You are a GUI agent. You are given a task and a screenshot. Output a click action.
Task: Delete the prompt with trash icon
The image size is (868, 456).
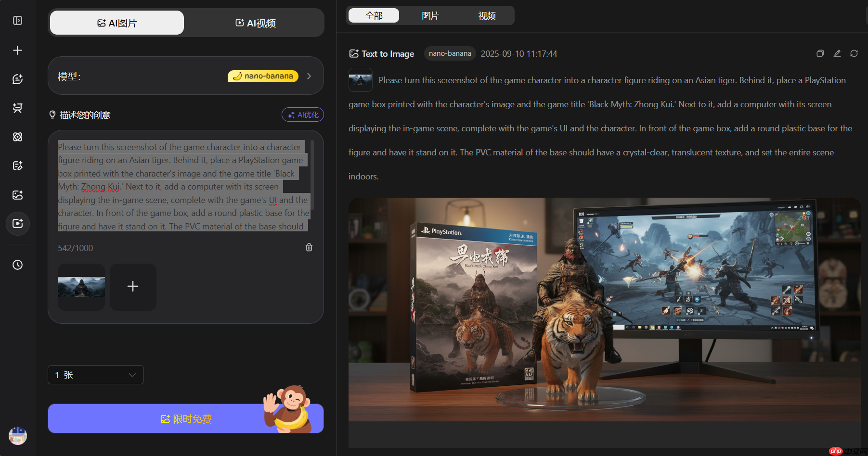tap(309, 247)
